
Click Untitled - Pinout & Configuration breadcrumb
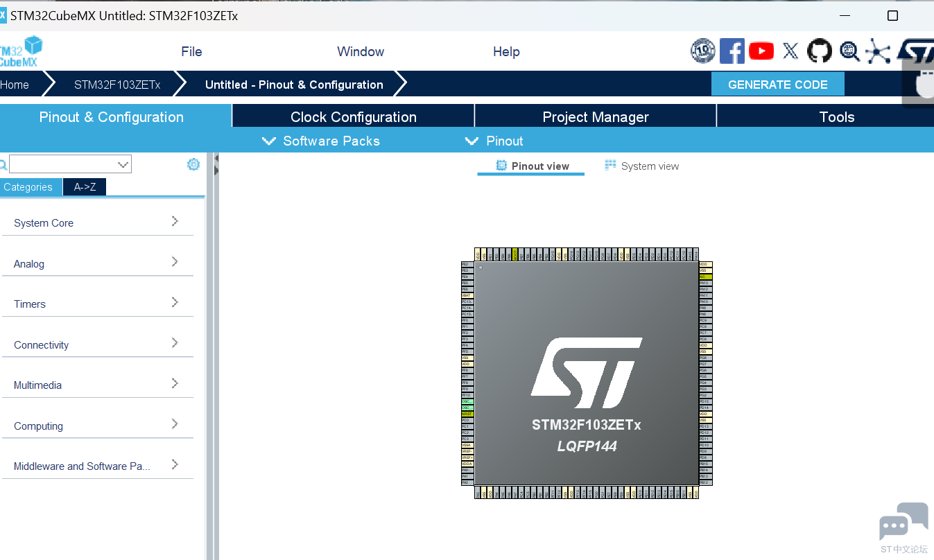(x=294, y=85)
